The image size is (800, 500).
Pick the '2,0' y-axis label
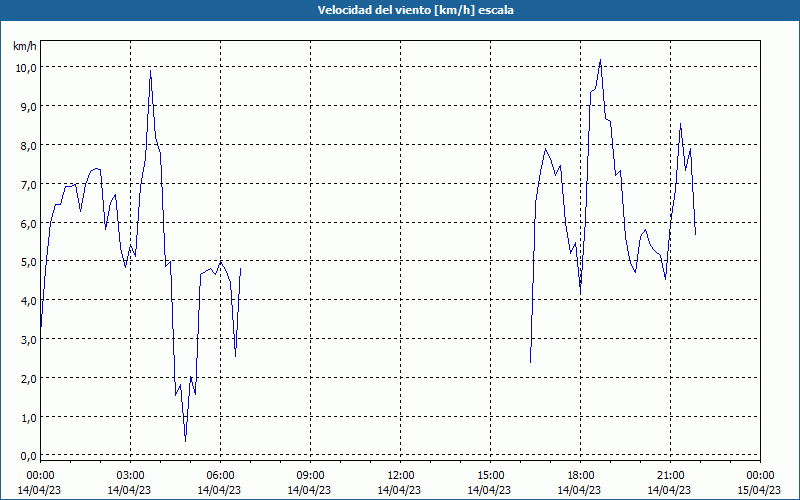coord(28,379)
